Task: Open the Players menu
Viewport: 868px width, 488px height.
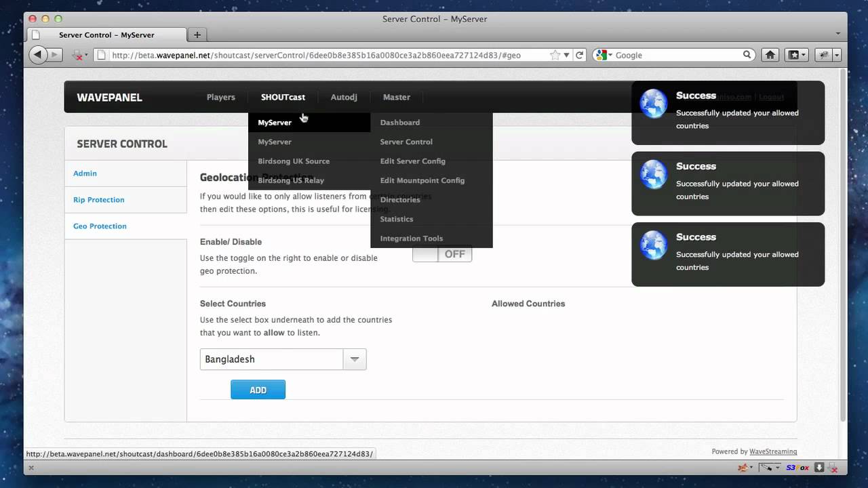Action: click(x=221, y=97)
